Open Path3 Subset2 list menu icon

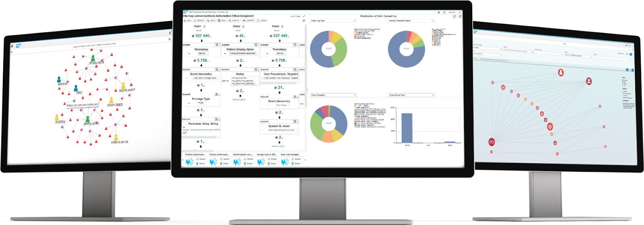point(295,69)
